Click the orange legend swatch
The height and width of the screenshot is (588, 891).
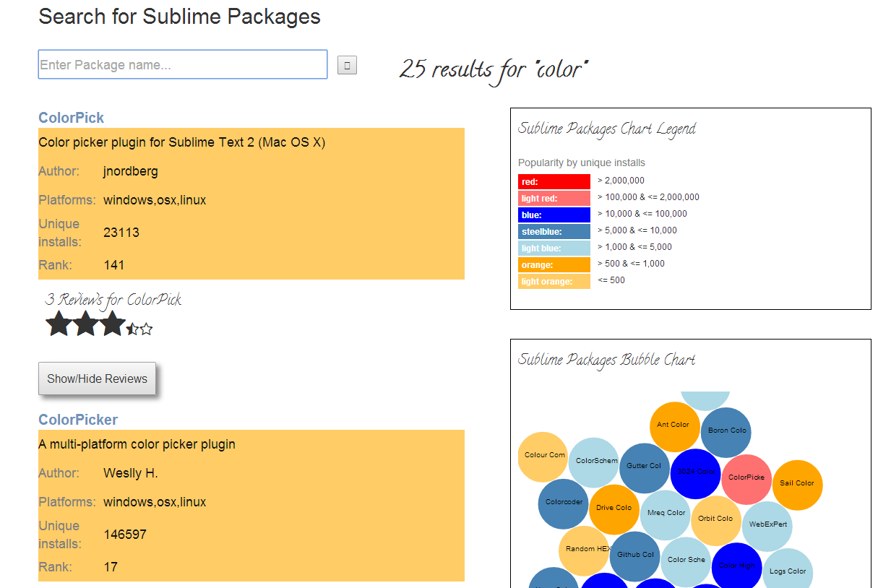tap(554, 265)
